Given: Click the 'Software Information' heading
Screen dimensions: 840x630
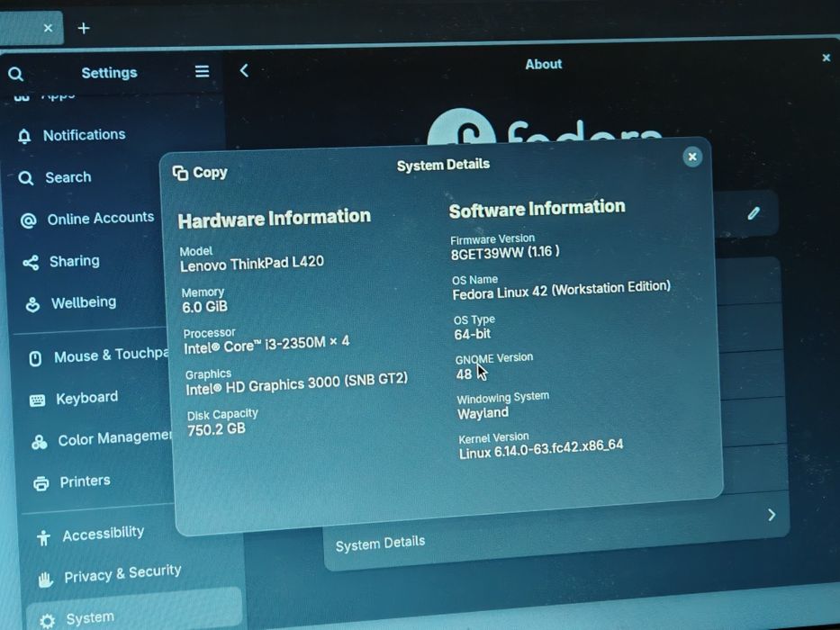Looking at the screenshot, I should [x=537, y=209].
